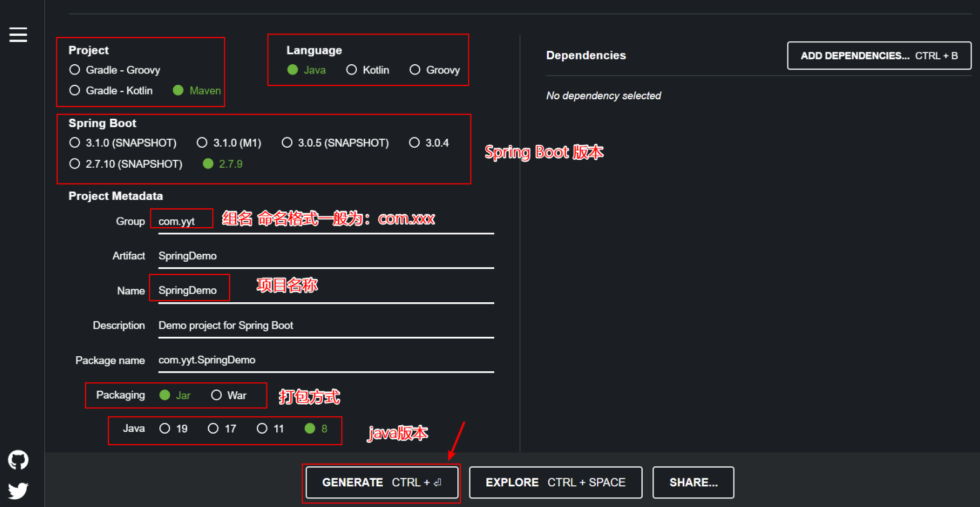Choose Kotlin as the language
980x507 pixels.
[x=368, y=70]
